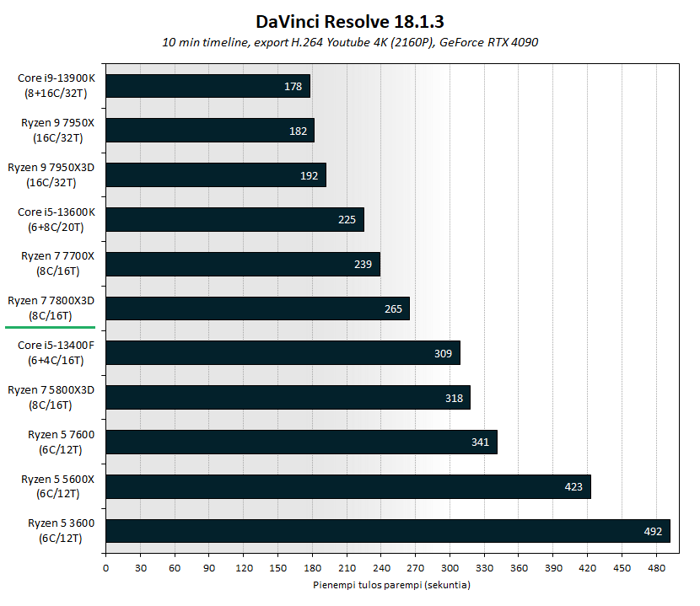700x606 pixels.
Task: Click the Ryzen 7 7700X bar value 239
Action: coord(363,264)
